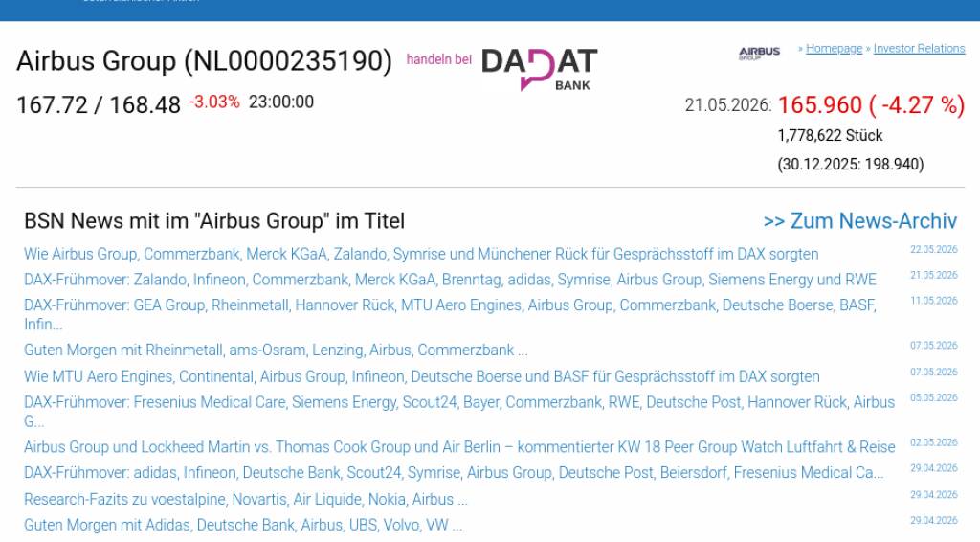Click the DADAT Bank logo
The height and width of the screenshot is (542, 980).
540,69
